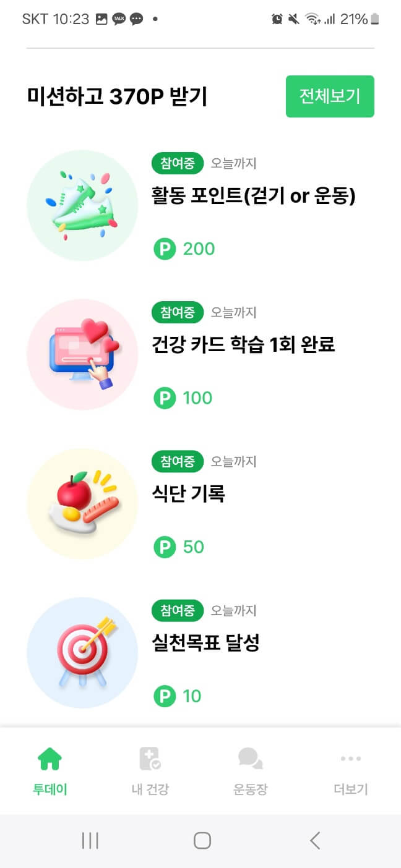This screenshot has width=401, height=868.
Task: Tap the 전체보기 button
Action: coord(329,96)
